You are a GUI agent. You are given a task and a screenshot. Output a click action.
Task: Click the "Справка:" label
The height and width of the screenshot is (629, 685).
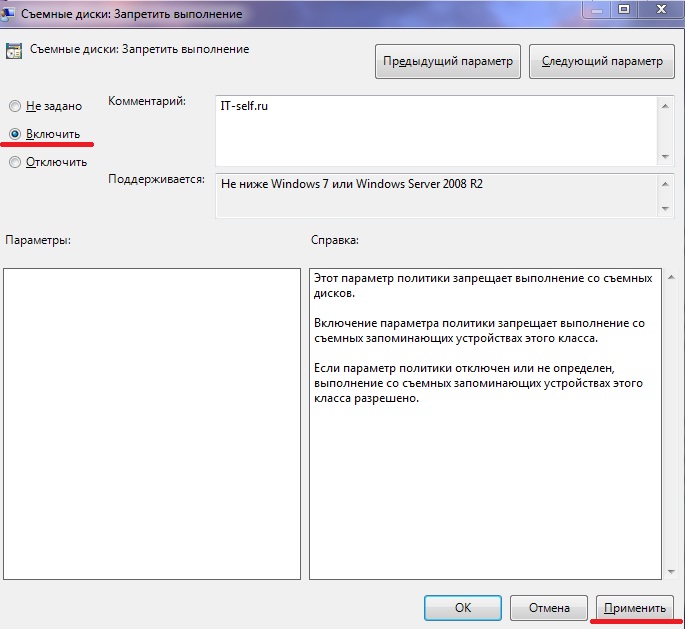[x=335, y=240]
